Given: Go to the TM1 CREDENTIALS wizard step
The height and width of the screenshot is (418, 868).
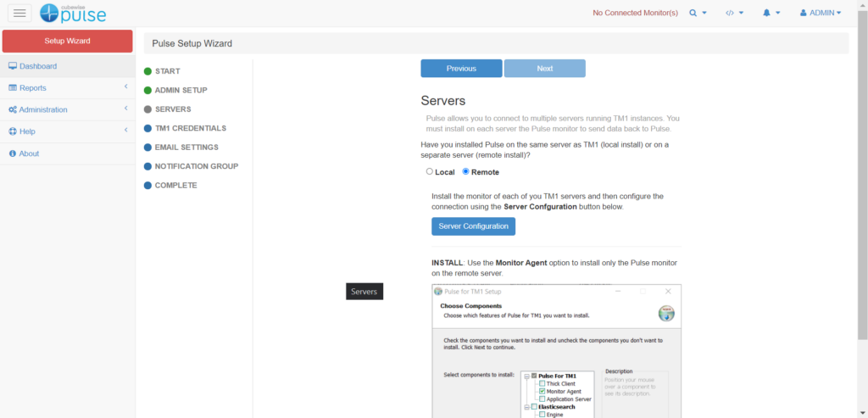Looking at the screenshot, I should tap(190, 128).
